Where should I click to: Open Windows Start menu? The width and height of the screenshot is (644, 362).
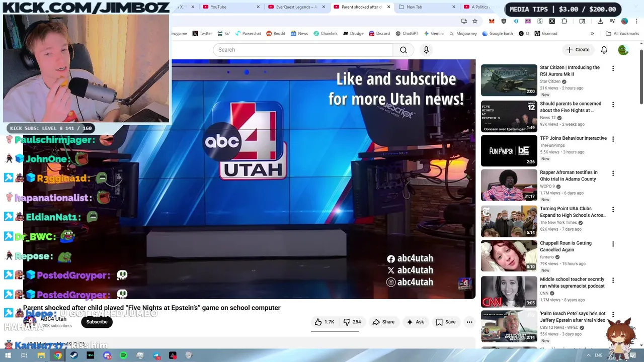click(8, 355)
